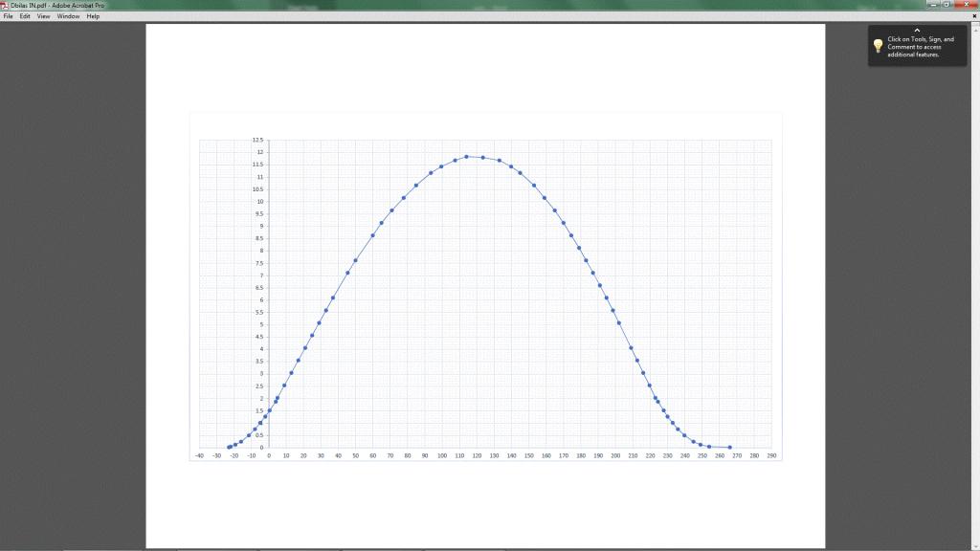Open the Window menu

tap(68, 16)
